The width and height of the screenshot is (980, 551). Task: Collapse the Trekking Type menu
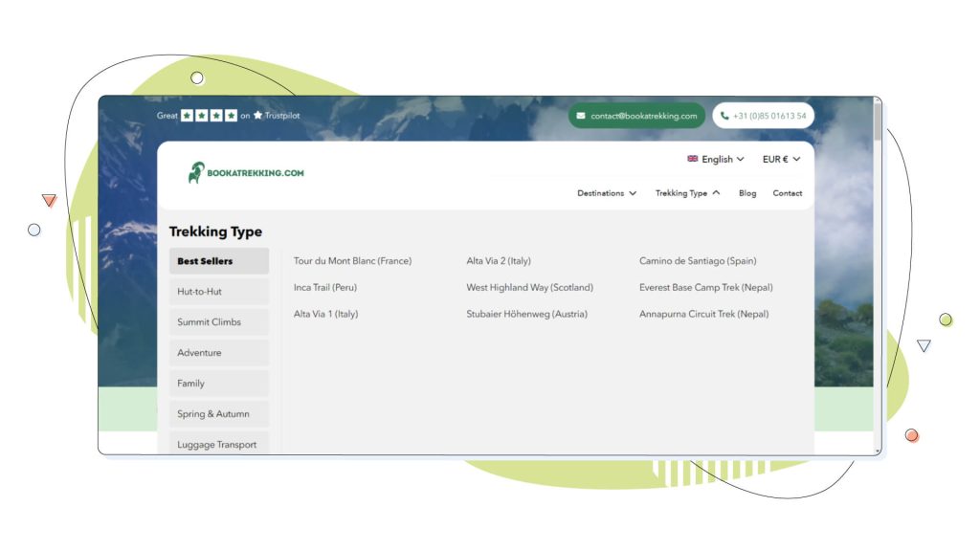(x=687, y=193)
